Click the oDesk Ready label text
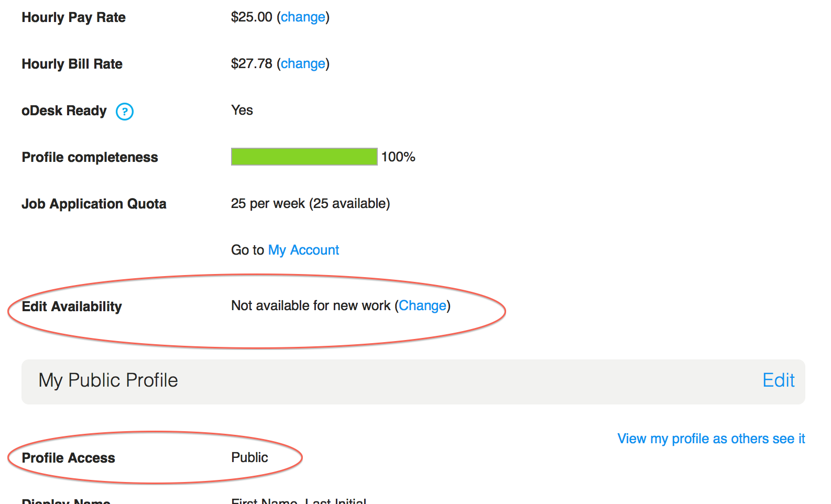Viewport: 831px width, 504px height. pyautogui.click(x=64, y=111)
